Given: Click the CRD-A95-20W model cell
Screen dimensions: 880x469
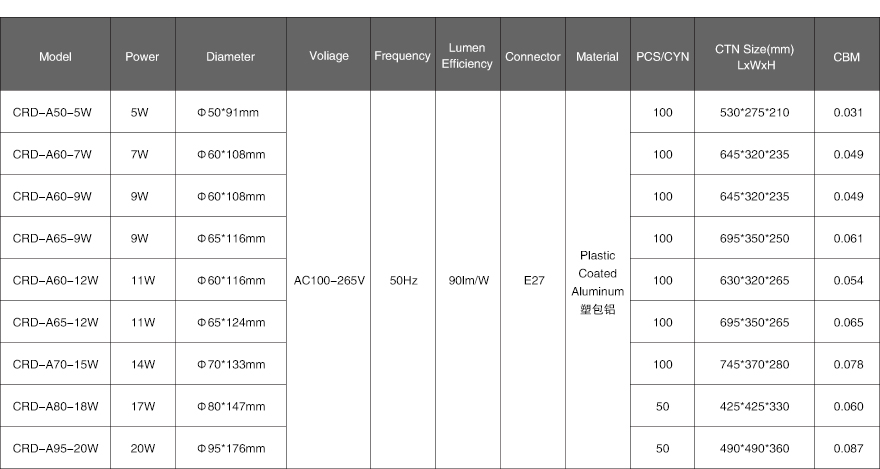Looking at the screenshot, I should point(55,448).
